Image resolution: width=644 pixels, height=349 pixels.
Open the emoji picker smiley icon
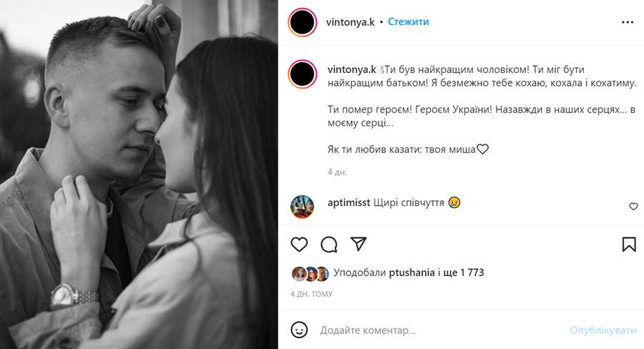299,330
